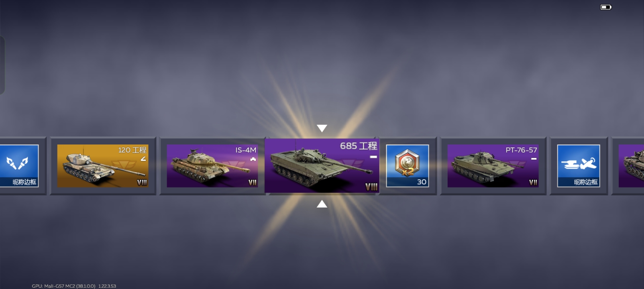Click the downward triangle pointer above center card
Image resolution: width=644 pixels, height=289 pixels.
click(322, 128)
